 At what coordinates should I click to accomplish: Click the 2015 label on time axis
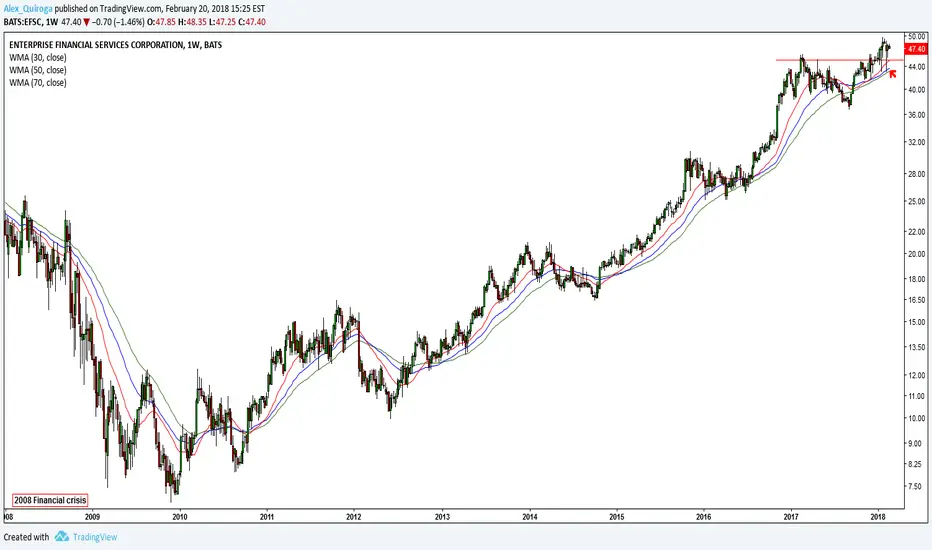point(616,517)
